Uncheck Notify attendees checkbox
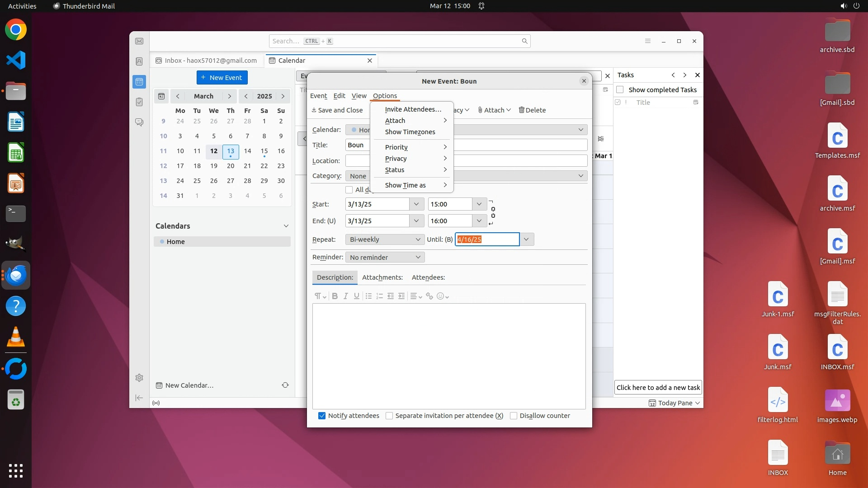The image size is (868, 488). point(322,416)
